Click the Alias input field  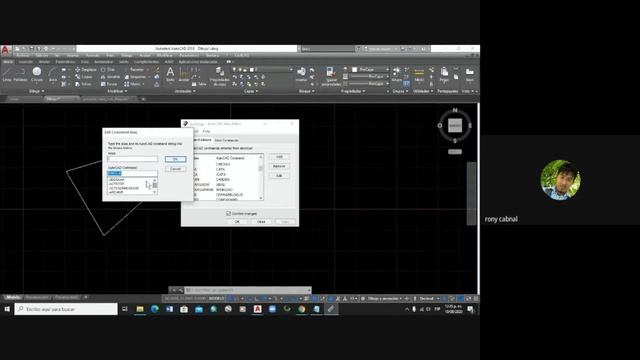click(x=133, y=159)
